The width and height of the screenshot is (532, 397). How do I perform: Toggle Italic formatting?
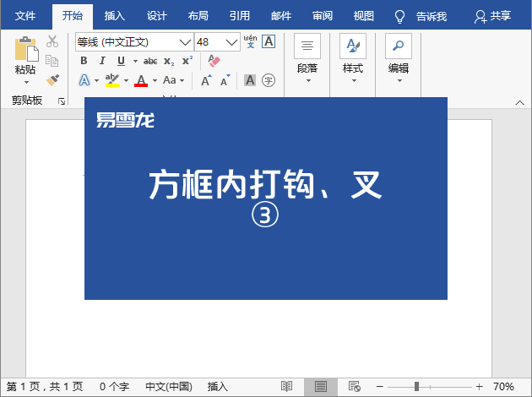point(102,61)
